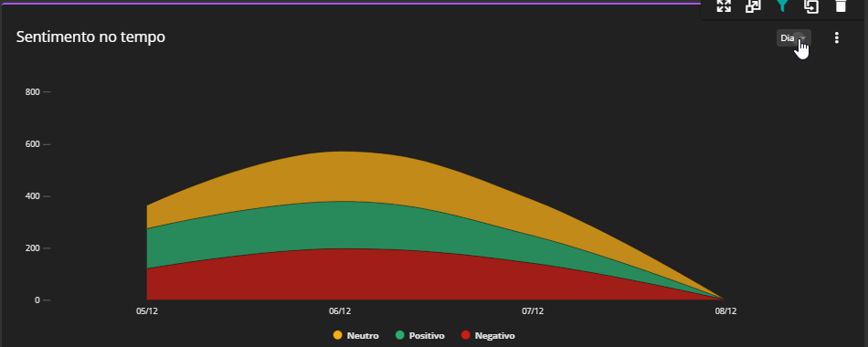Delete the widget with the trash icon
This screenshot has height=347, width=868.
(841, 6)
